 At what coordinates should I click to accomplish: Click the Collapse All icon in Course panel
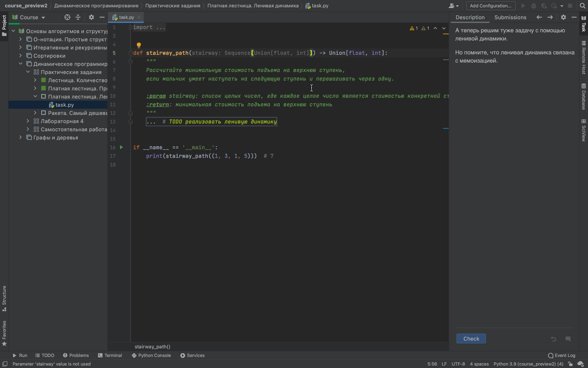(78, 17)
